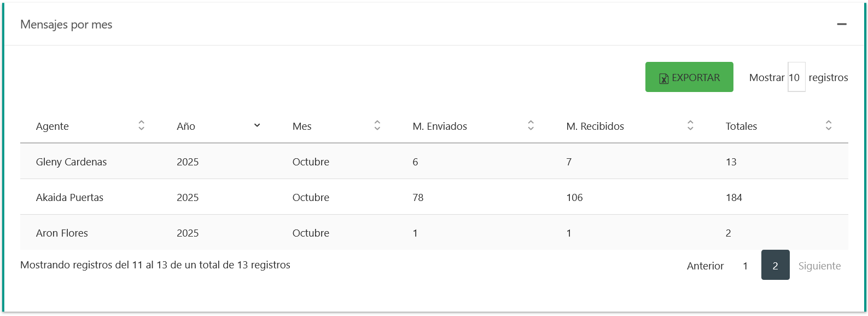Sort by M. Recibidos using its sort icon
The width and height of the screenshot is (868, 316).
690,125
